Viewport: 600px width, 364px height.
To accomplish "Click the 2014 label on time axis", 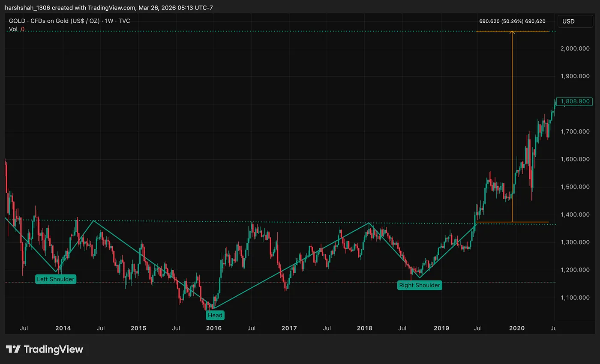I will [63, 328].
